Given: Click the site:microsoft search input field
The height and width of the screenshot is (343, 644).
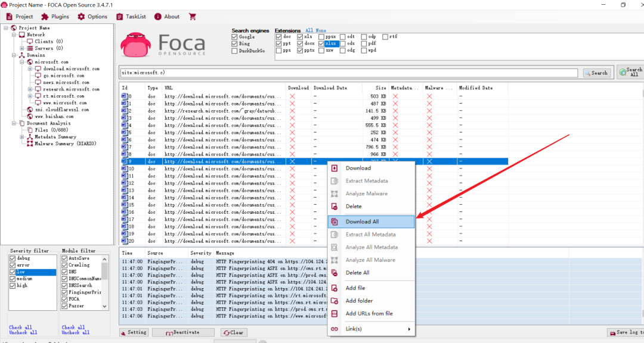Looking at the screenshot, I should pyautogui.click(x=349, y=73).
